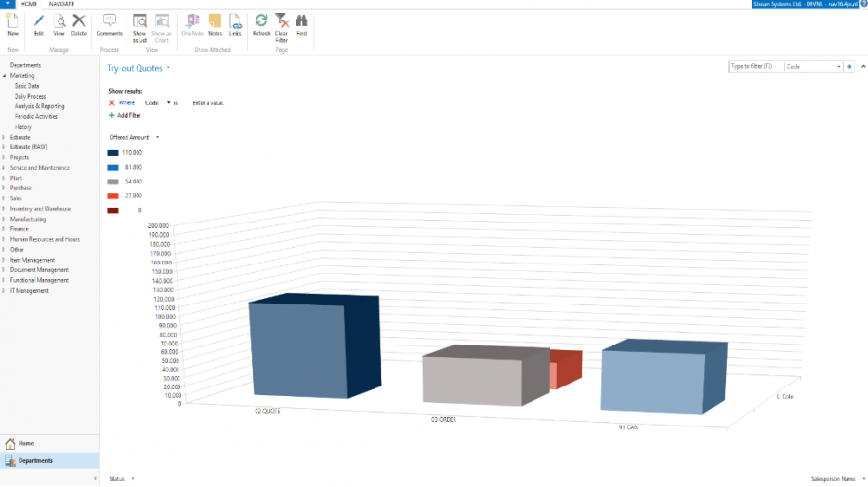Click the 02 QUOTE dark blue bar
This screenshot has height=487, width=868.
[x=314, y=346]
